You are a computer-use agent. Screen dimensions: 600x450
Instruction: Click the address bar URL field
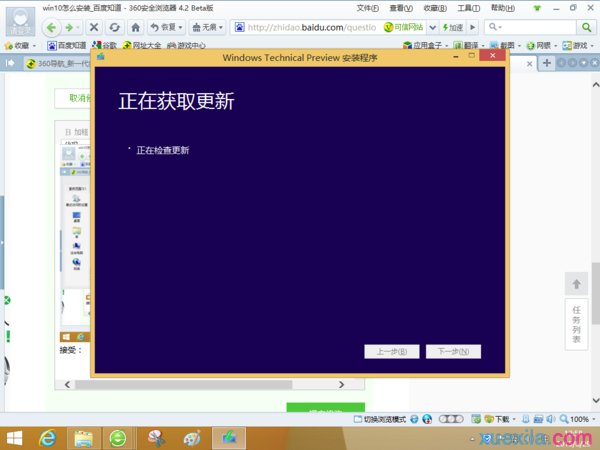(x=311, y=27)
